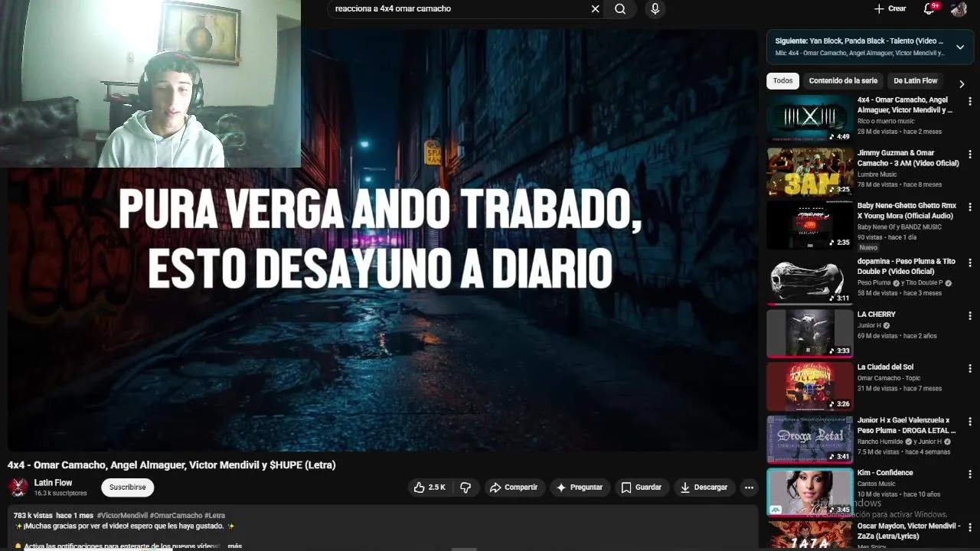
Task: Click the magnifier search button
Action: click(x=620, y=9)
